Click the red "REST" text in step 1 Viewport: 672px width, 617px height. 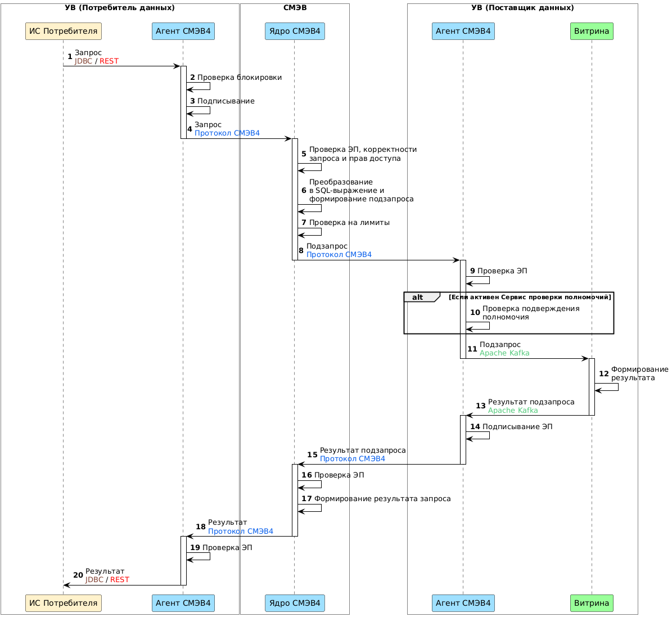point(109,61)
